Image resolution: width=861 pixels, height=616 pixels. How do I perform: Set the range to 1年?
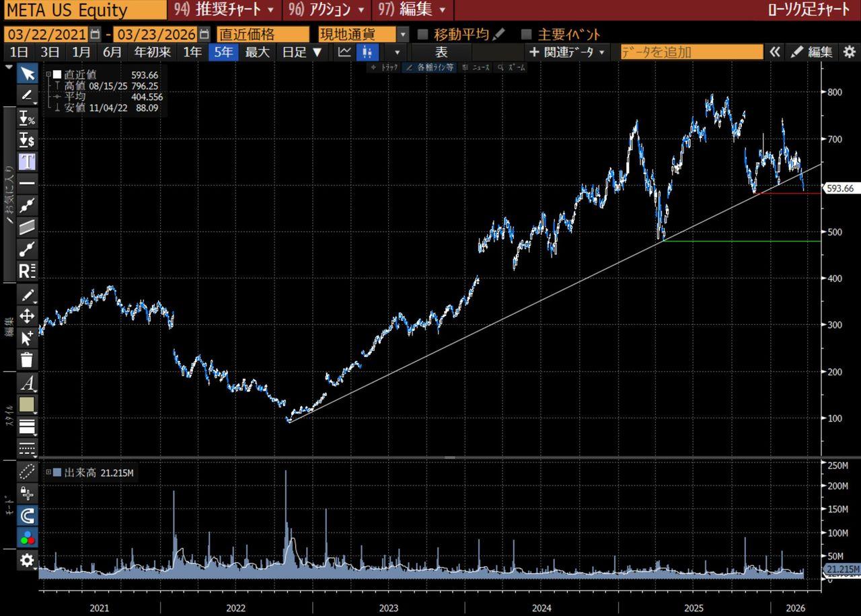point(192,52)
